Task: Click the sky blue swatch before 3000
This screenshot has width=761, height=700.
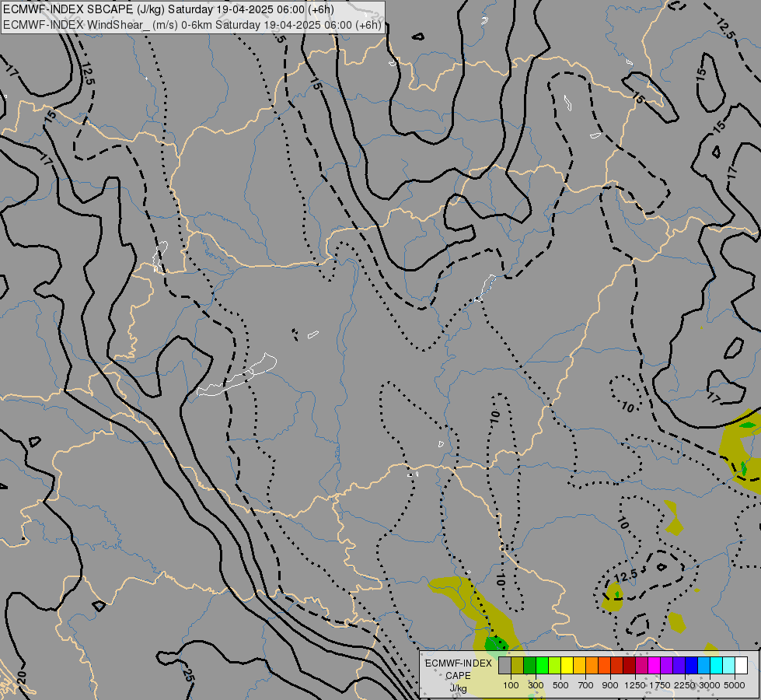Action: tap(704, 666)
